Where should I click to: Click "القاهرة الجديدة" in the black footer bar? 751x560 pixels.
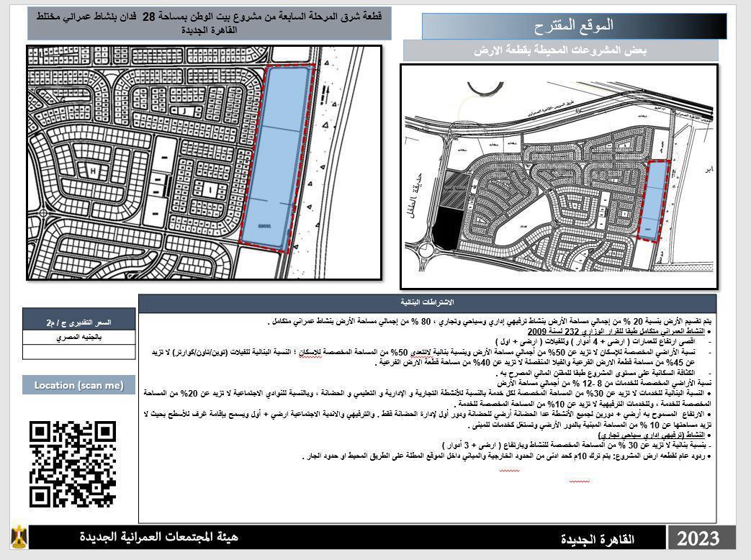598,539
